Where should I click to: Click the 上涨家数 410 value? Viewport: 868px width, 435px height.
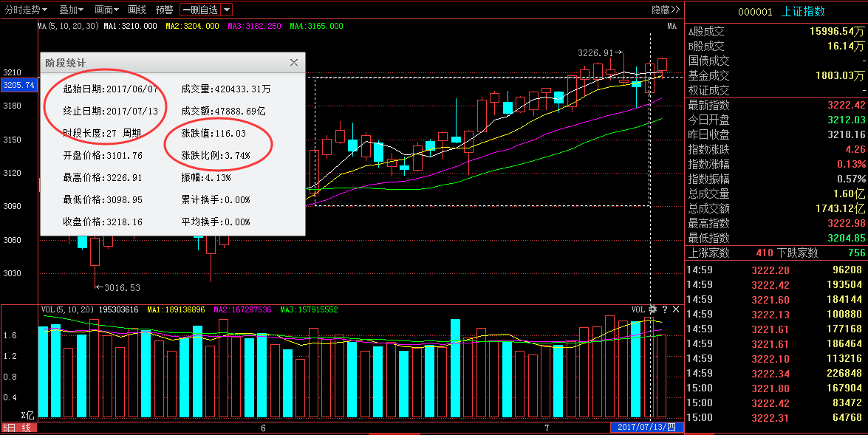tap(765, 253)
